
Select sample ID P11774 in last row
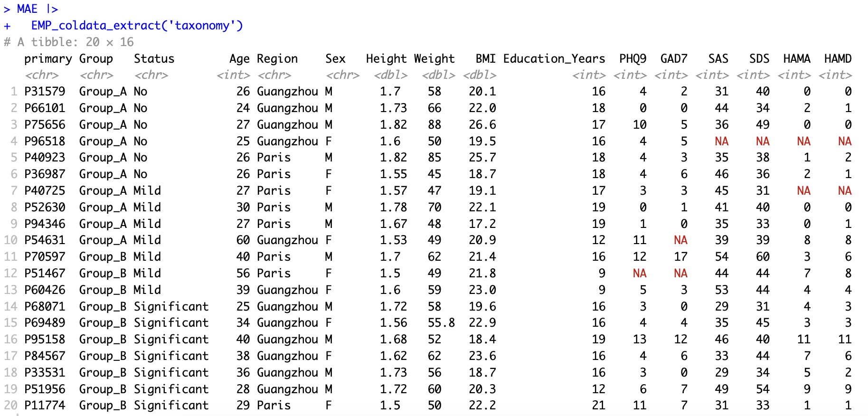[x=45, y=406]
